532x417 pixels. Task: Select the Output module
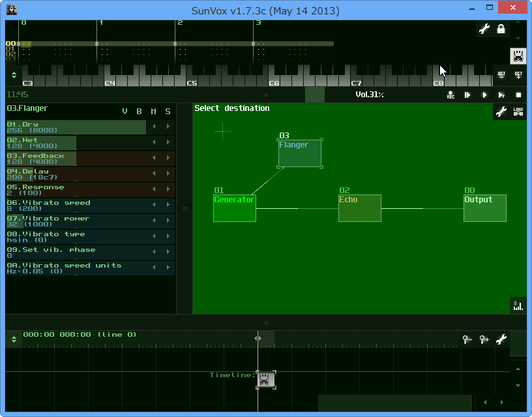point(485,208)
